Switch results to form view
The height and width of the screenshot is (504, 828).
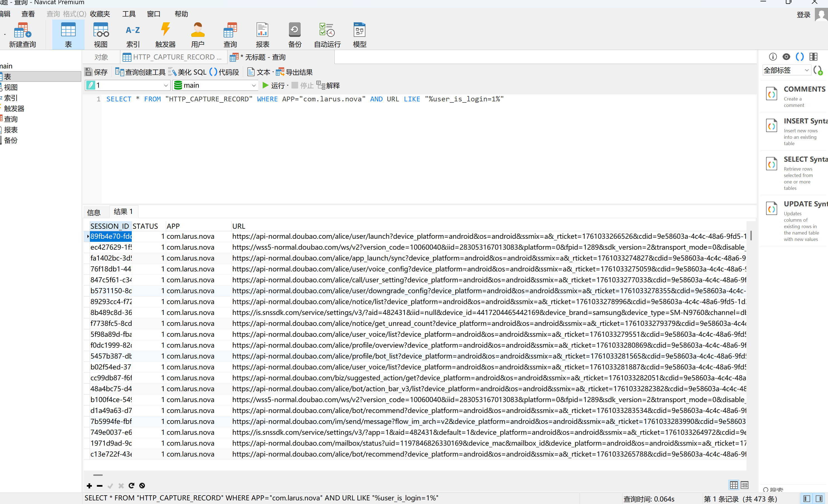(744, 485)
